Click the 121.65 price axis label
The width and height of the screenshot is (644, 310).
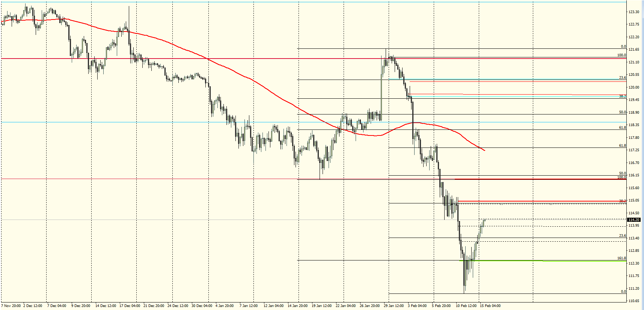634,50
